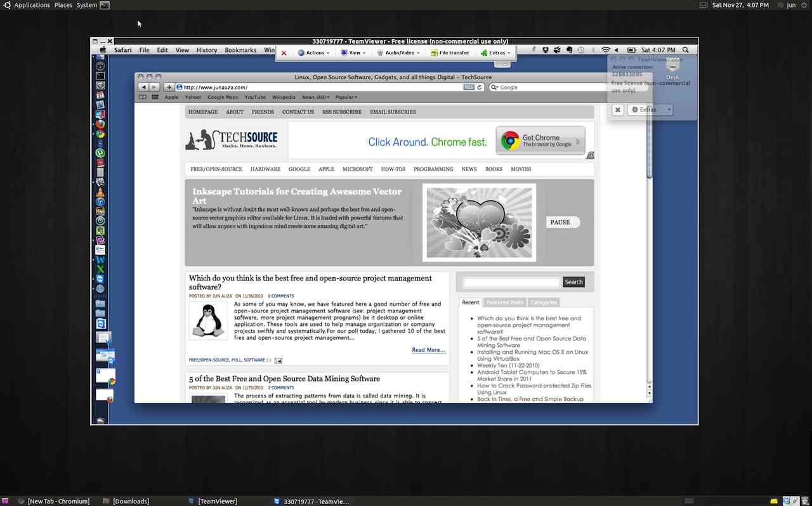The width and height of the screenshot is (812, 506).
Task: Open Top Sites grid icon in Safari
Action: point(155,97)
